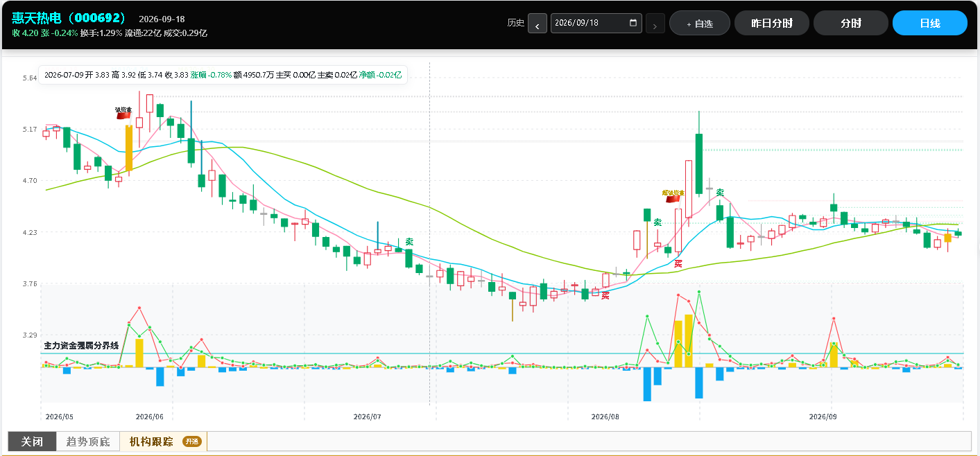Click the 开通 badge beside 机构跟踪

pyautogui.click(x=192, y=441)
